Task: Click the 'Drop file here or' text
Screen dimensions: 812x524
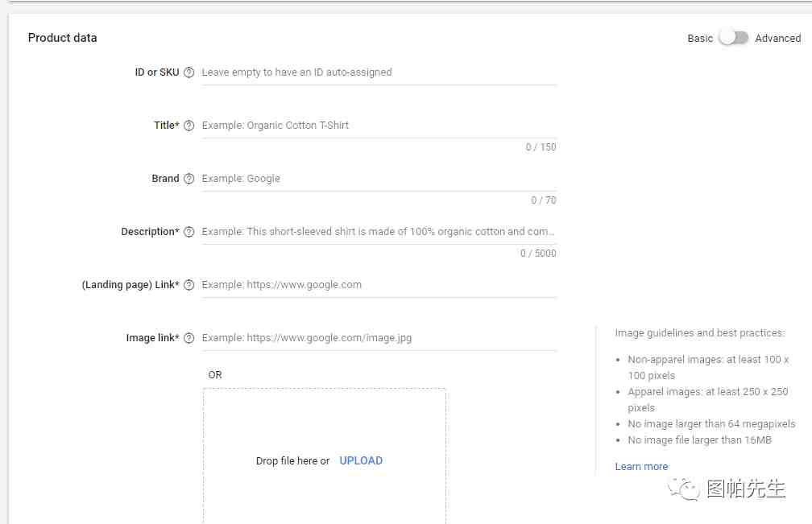Action: [x=292, y=461]
